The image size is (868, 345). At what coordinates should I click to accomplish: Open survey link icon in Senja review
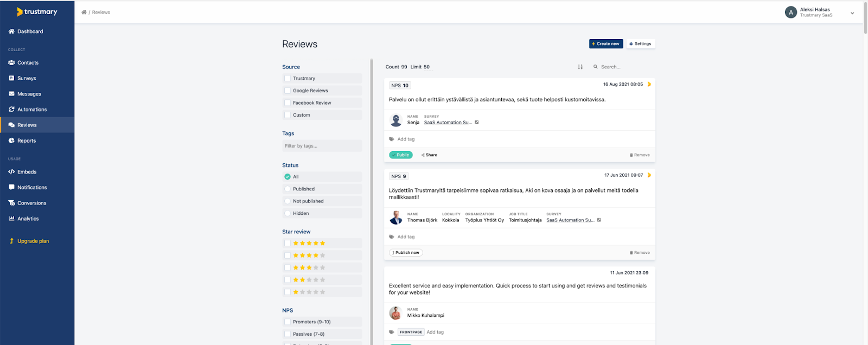click(477, 123)
